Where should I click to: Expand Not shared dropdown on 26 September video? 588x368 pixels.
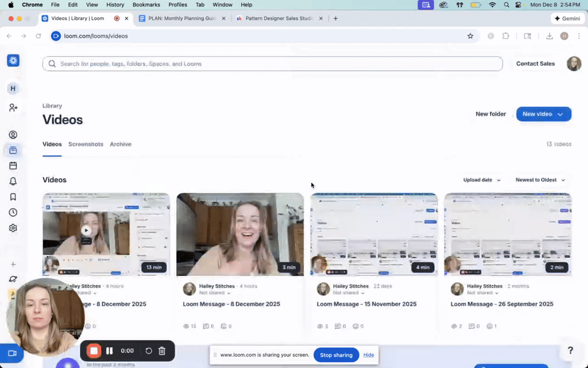482,293
